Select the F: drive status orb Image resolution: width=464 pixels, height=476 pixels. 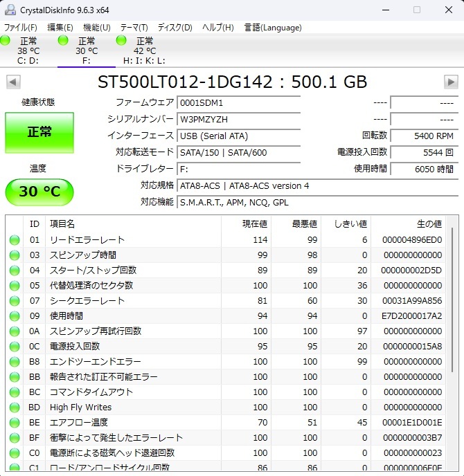click(x=64, y=42)
